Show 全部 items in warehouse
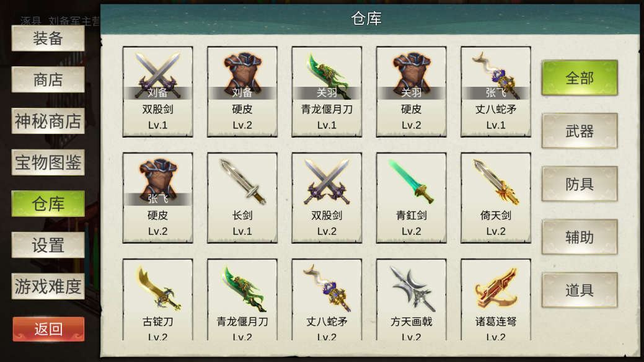The width and height of the screenshot is (644, 362). tap(580, 77)
